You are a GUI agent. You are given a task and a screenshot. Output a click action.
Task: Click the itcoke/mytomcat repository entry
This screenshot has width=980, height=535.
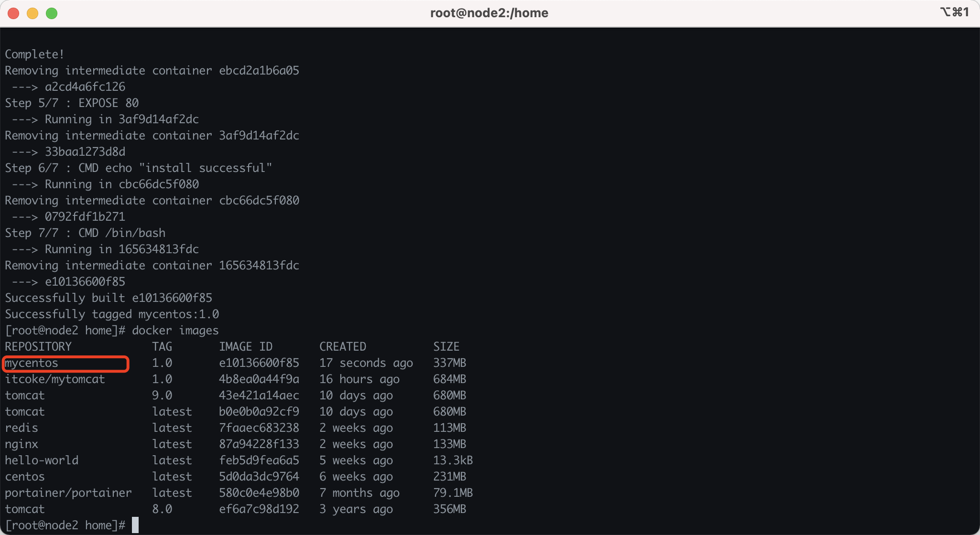pos(54,379)
